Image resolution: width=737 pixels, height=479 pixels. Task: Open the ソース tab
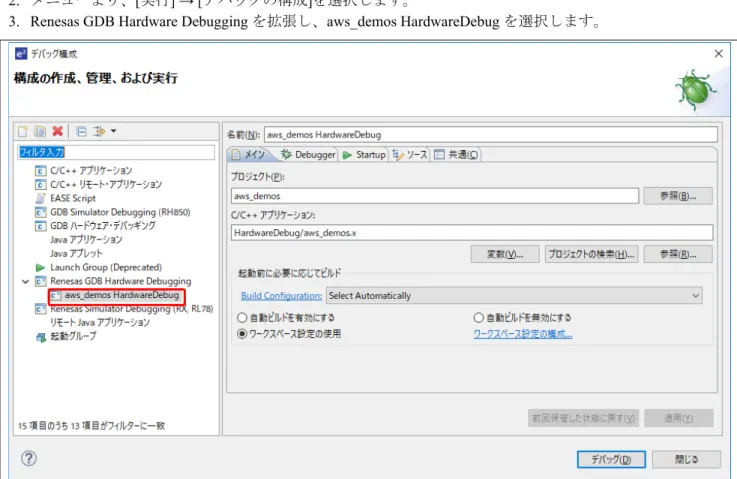(x=410, y=155)
